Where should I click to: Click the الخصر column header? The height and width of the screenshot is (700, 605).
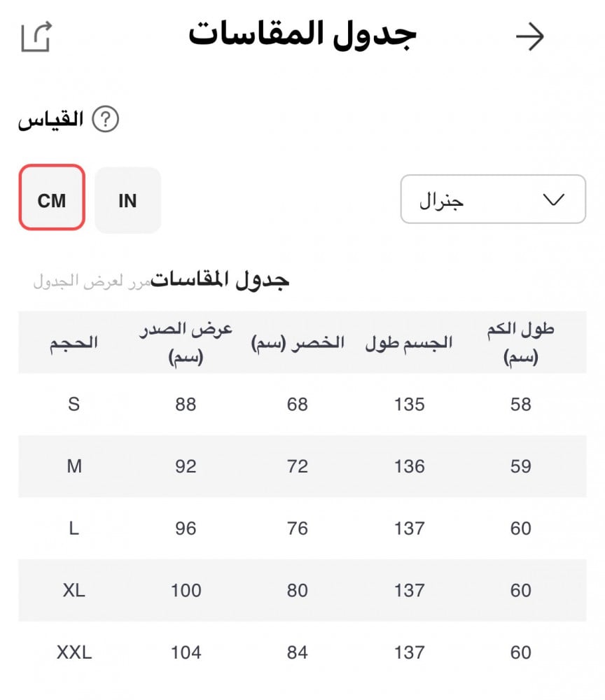(x=298, y=342)
